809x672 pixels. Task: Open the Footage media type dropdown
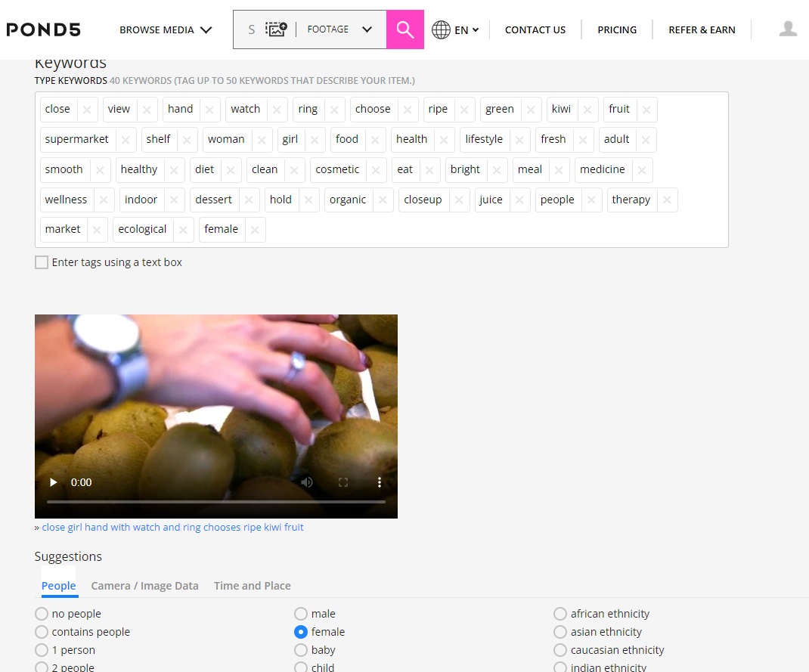[339, 29]
